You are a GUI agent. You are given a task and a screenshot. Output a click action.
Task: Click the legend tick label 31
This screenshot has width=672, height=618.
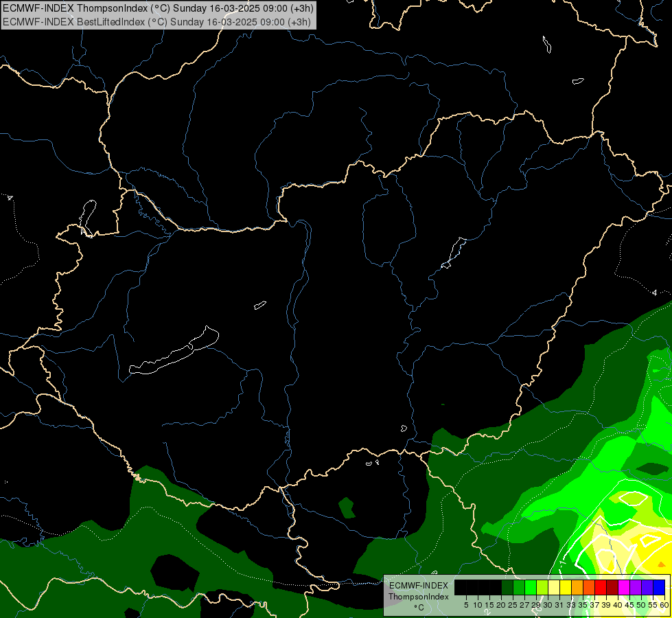[559, 605]
